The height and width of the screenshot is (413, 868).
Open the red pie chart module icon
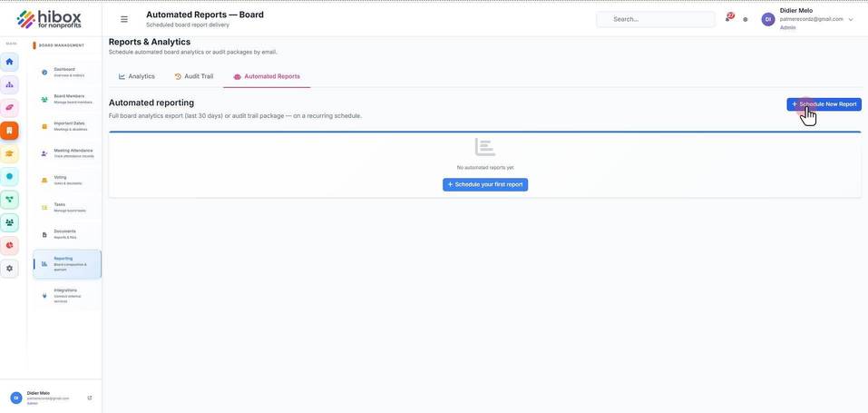[9, 245]
